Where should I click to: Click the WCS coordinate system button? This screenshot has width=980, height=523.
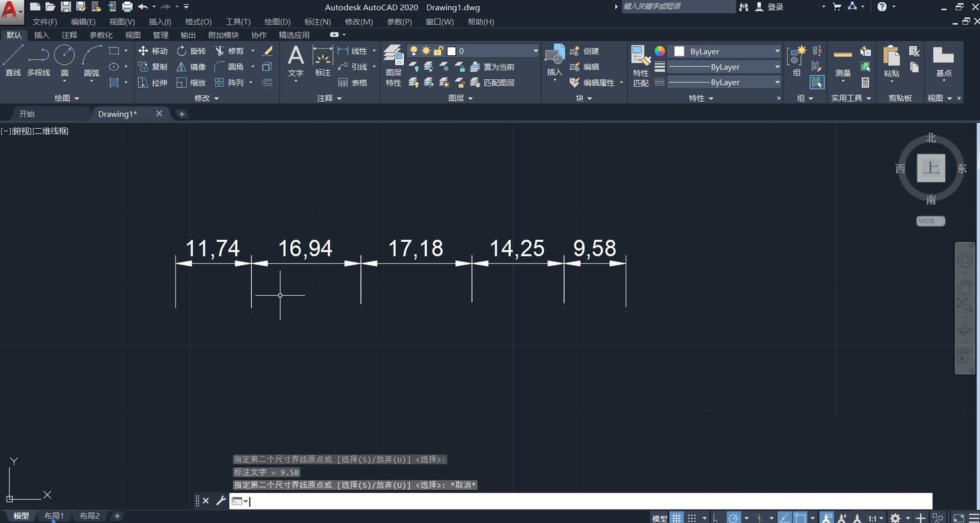click(x=931, y=221)
